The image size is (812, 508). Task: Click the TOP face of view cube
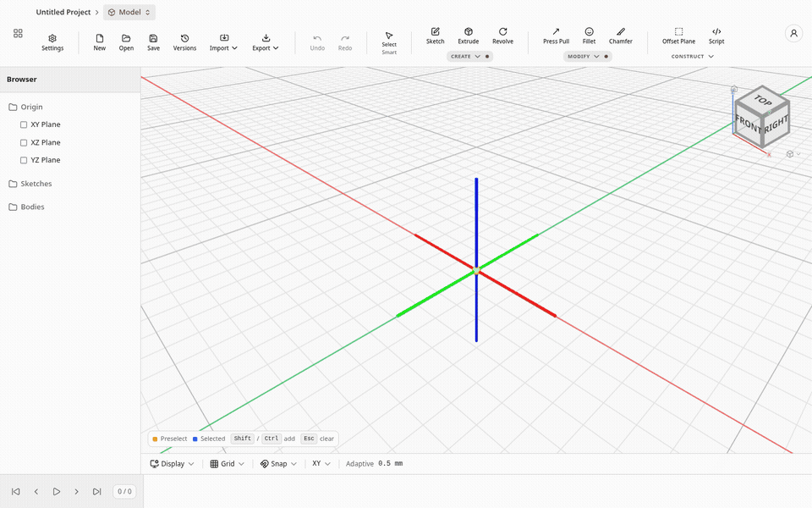point(762,100)
